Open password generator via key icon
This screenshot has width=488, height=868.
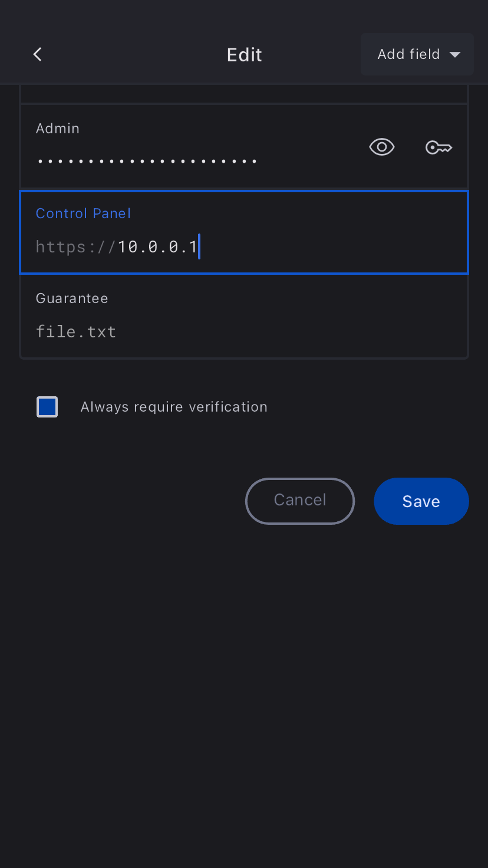coord(438,147)
